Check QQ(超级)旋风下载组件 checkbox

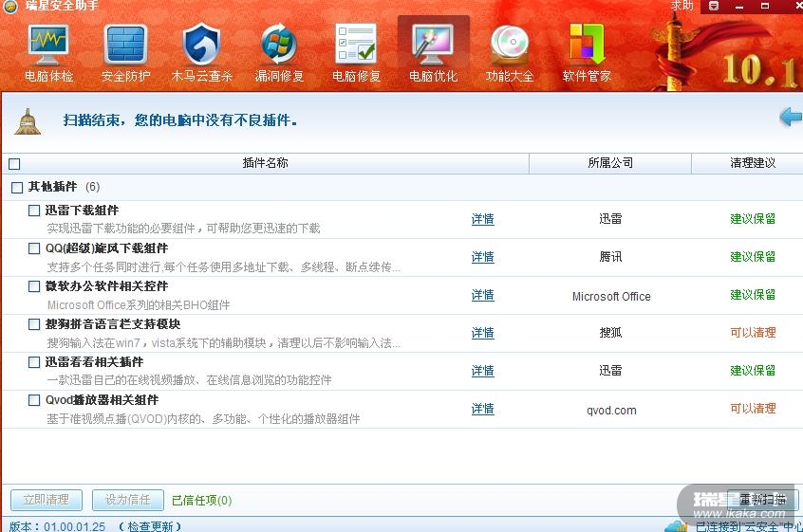(34, 248)
